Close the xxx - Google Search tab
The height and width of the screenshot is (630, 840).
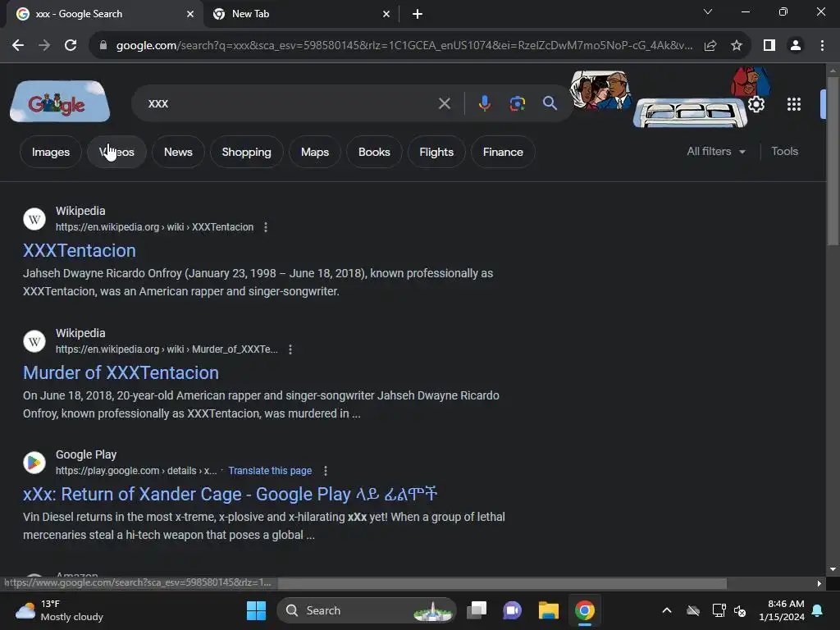tap(190, 14)
